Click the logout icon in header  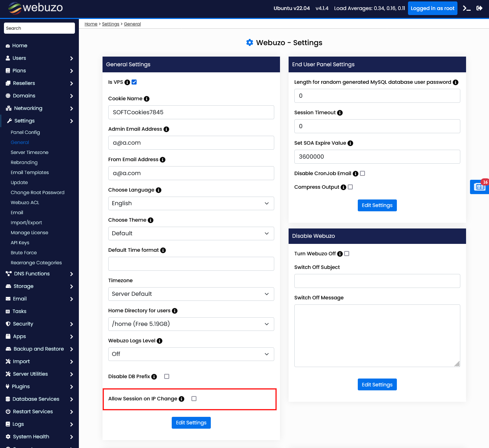tap(479, 8)
